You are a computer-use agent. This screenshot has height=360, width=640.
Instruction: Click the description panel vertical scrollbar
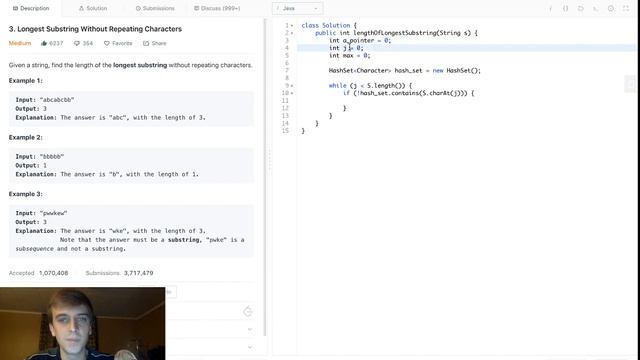click(x=265, y=177)
